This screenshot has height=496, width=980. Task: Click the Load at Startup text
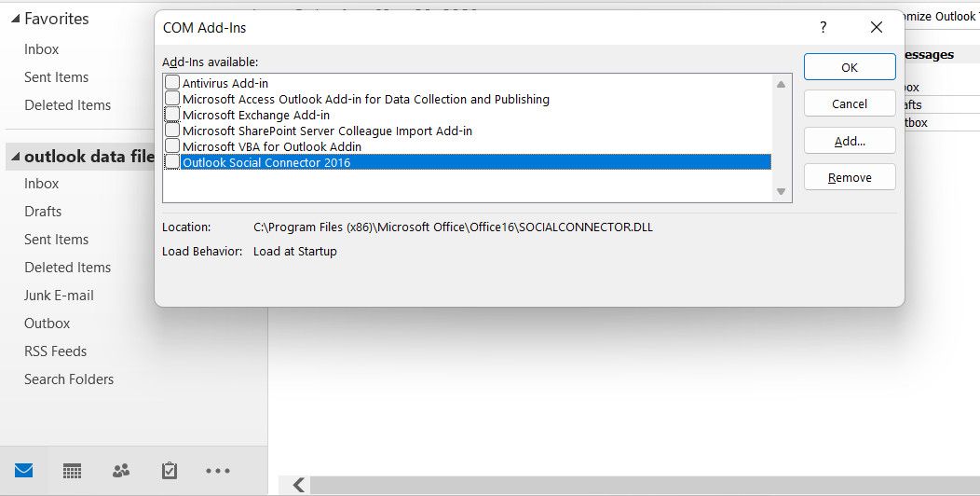[295, 252]
